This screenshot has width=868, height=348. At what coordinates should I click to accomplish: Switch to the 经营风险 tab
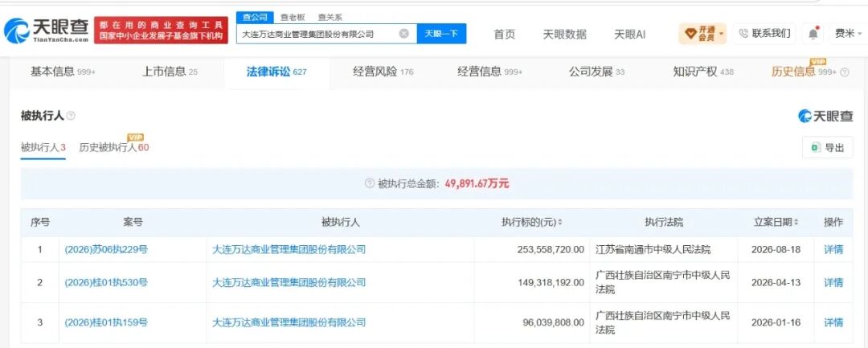pyautogui.click(x=383, y=72)
